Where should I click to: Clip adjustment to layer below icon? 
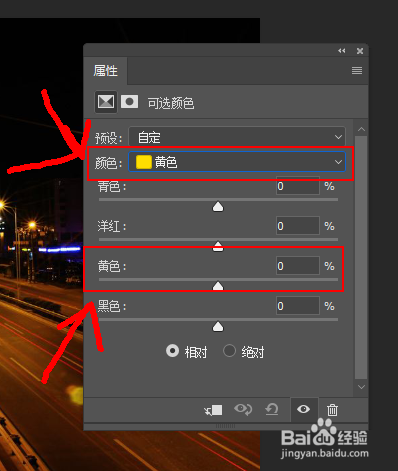(x=213, y=410)
